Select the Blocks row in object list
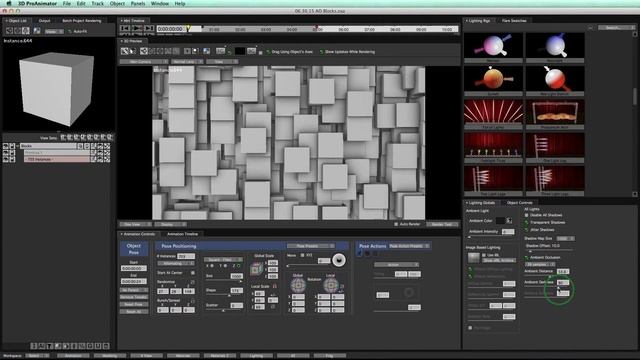This screenshot has width=640, height=360. pyautogui.click(x=48, y=146)
